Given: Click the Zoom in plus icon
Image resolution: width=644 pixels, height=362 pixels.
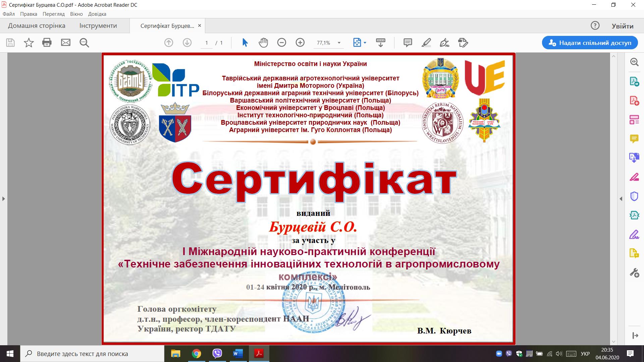Looking at the screenshot, I should click(x=300, y=43).
